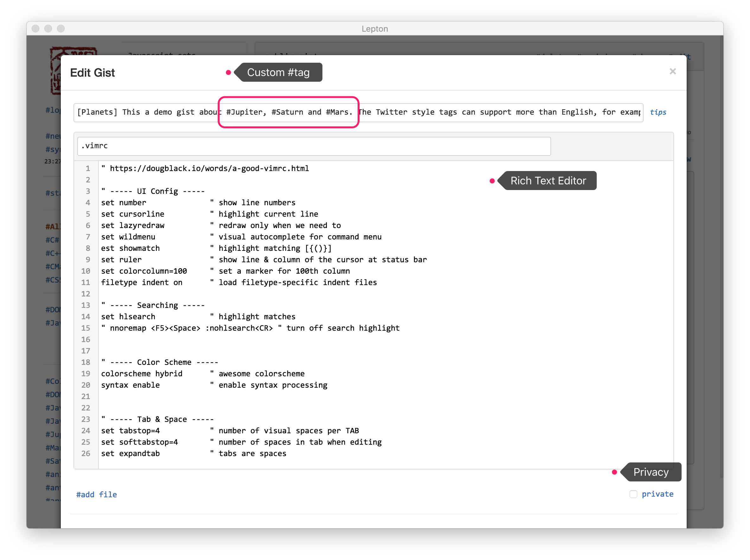Open the tips link beside description

658,112
